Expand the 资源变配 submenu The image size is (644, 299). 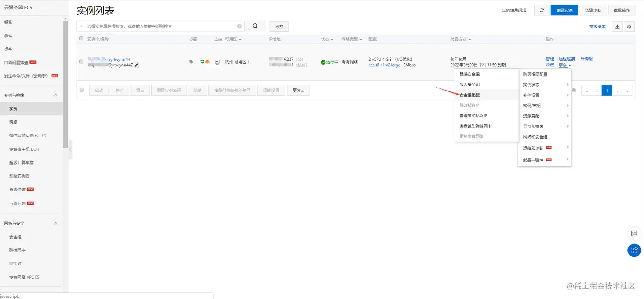(x=544, y=116)
